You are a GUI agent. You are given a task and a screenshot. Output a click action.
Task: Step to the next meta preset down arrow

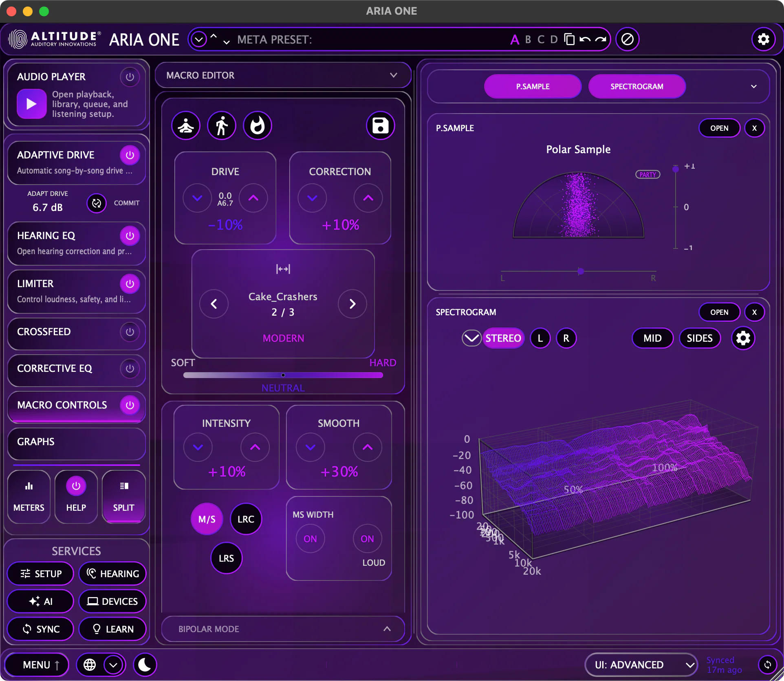tap(227, 42)
